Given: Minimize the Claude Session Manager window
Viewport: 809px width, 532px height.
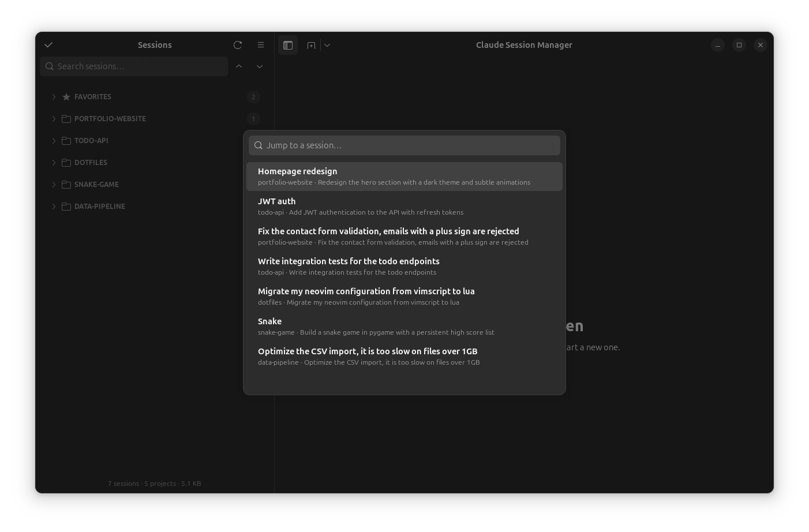Looking at the screenshot, I should (718, 45).
